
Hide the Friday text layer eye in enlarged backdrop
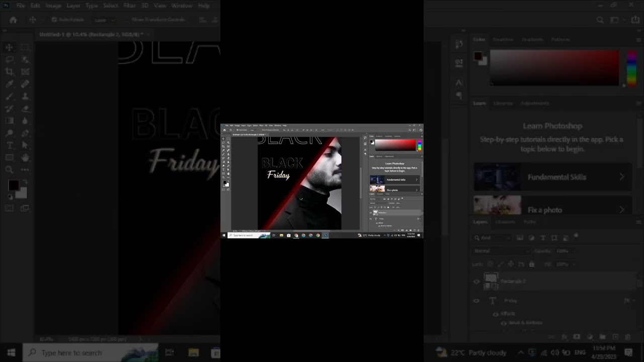[476, 301]
